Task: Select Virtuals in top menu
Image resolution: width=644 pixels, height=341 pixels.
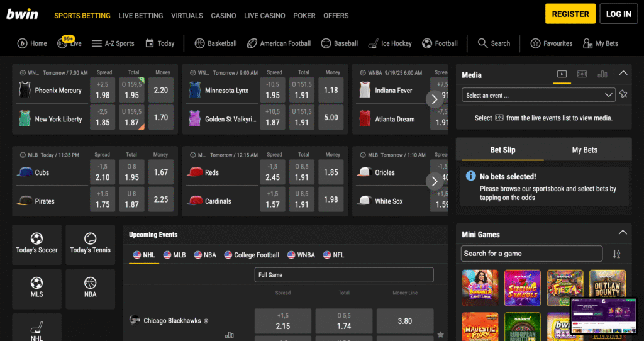Action: (187, 16)
